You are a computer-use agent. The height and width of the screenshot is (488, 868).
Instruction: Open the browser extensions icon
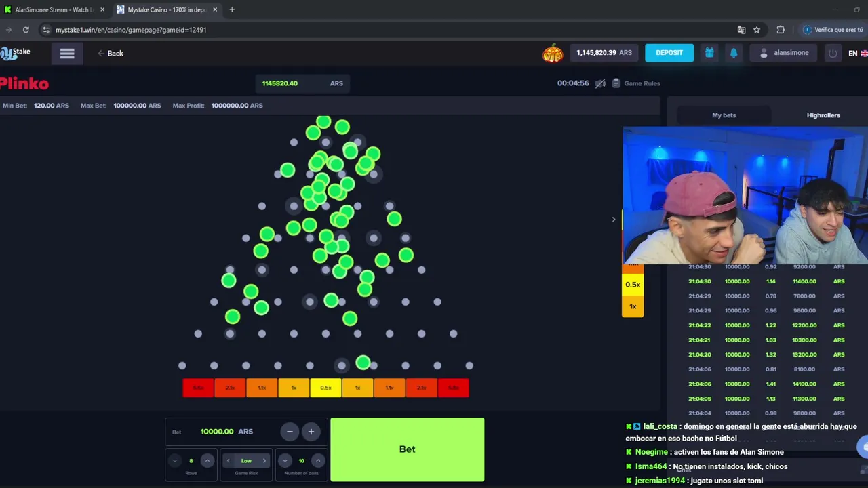781,30
